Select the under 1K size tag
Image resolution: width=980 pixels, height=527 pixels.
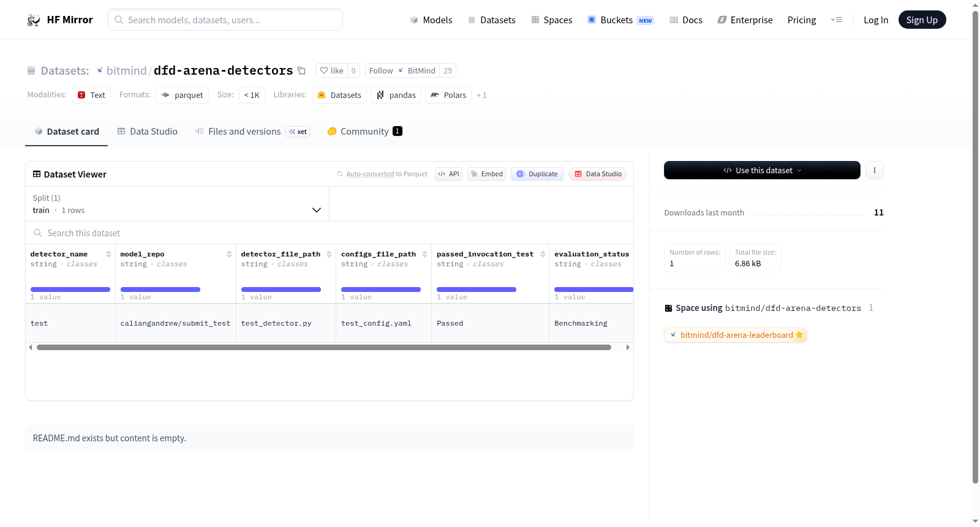252,95
